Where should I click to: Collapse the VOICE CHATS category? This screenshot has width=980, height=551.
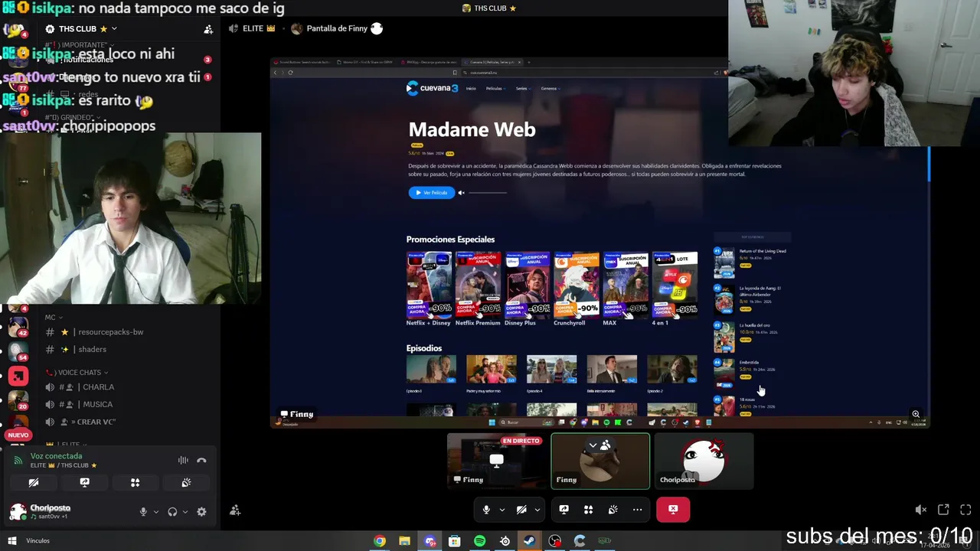coord(78,373)
